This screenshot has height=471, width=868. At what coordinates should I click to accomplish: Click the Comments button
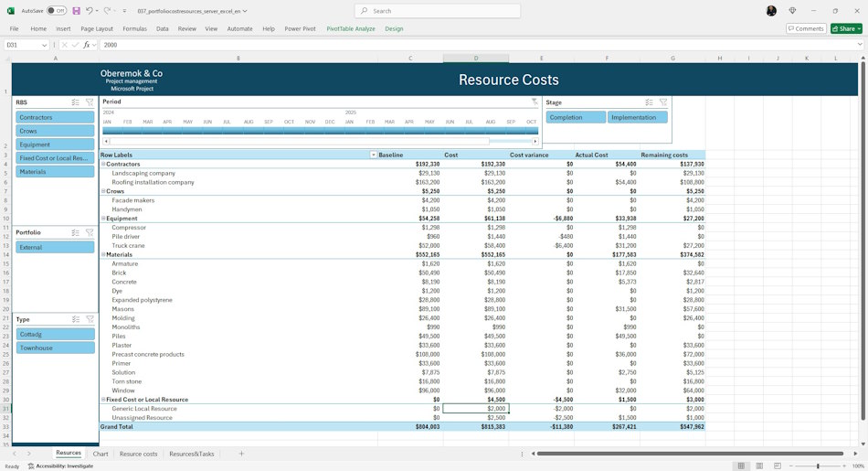806,29
